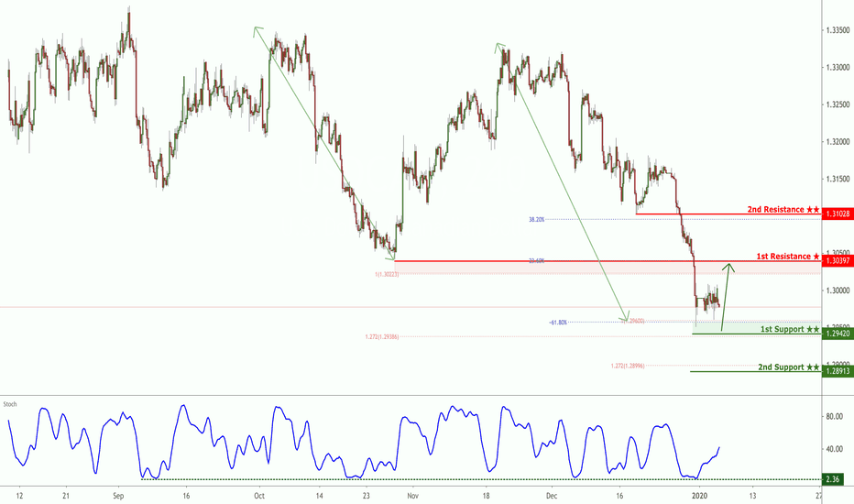The image size is (854, 504).
Task: Click the 1.272(1.28996) Fibonacci label
Action: tap(628, 367)
